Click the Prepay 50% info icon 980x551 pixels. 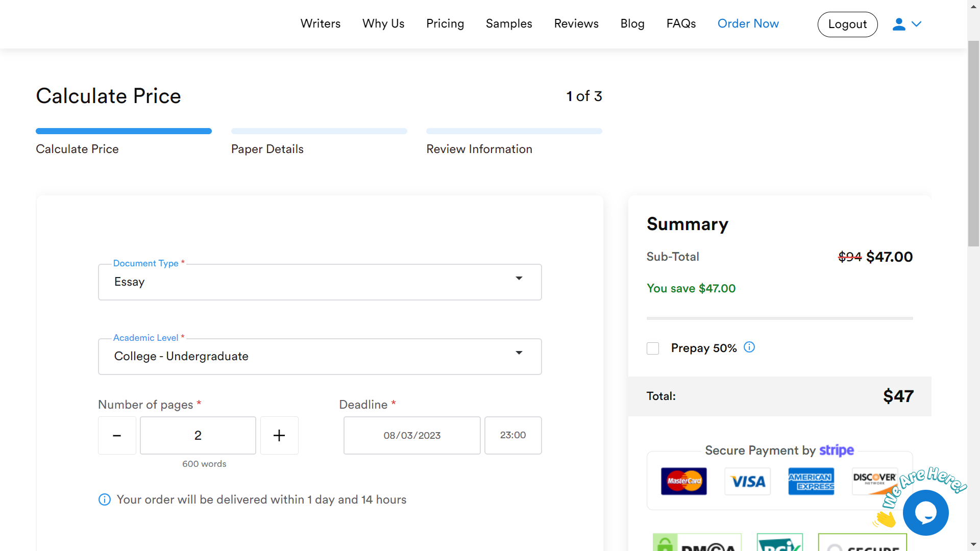749,347
